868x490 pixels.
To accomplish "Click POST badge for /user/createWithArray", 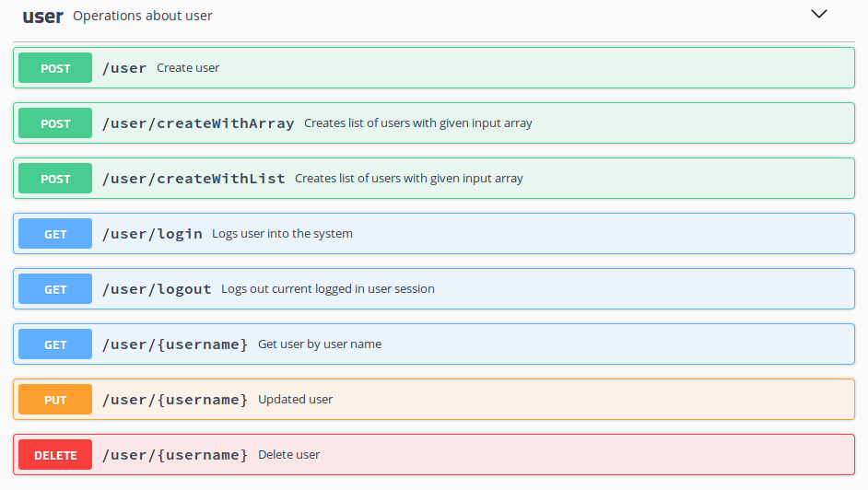I will tap(55, 122).
